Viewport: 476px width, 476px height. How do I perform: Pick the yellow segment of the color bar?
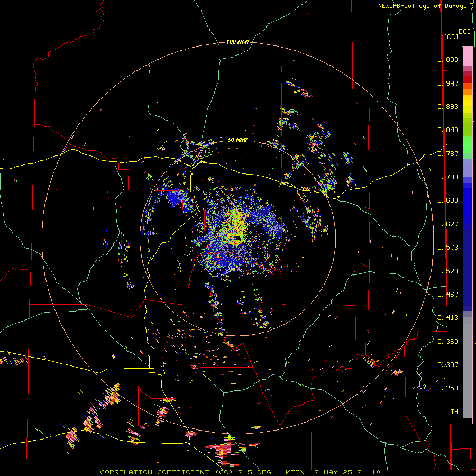(467, 104)
